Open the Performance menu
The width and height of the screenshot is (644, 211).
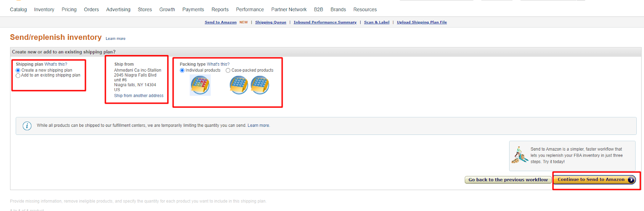coord(250,10)
